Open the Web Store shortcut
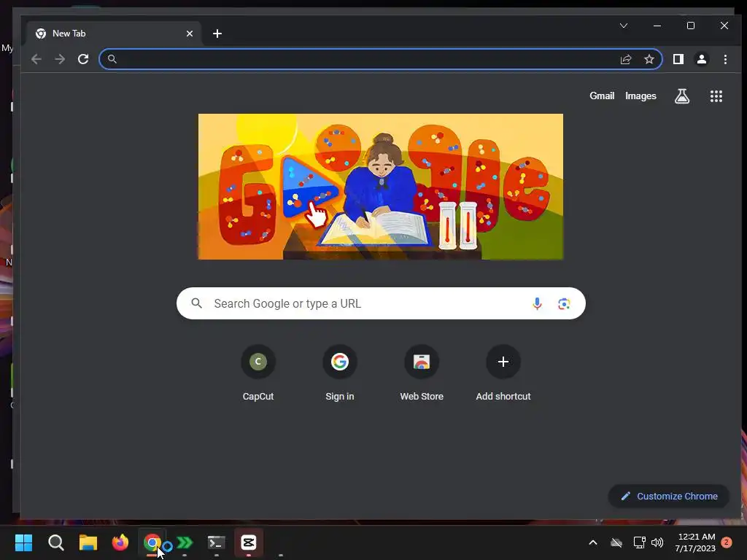Image resolution: width=747 pixels, height=560 pixels. 422,373
